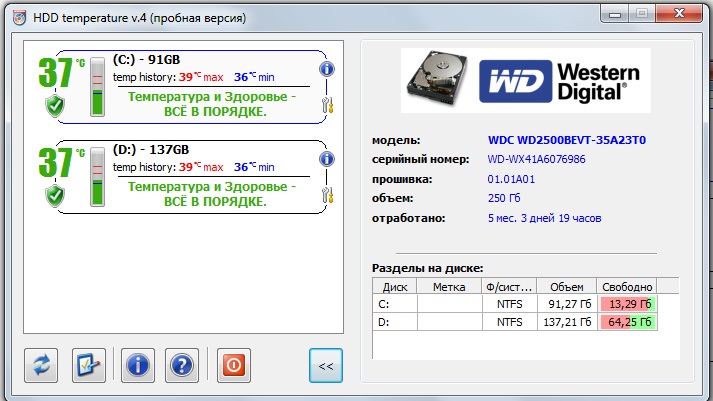The image size is (713, 401).
Task: Select the 37° temperature reading for D:
Action: (x=61, y=163)
